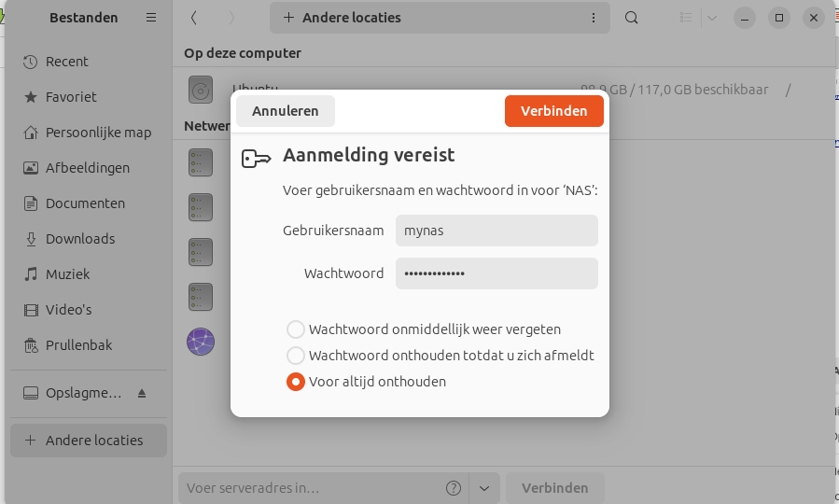Click the back navigation arrow
The height and width of the screenshot is (504, 839).
point(193,18)
